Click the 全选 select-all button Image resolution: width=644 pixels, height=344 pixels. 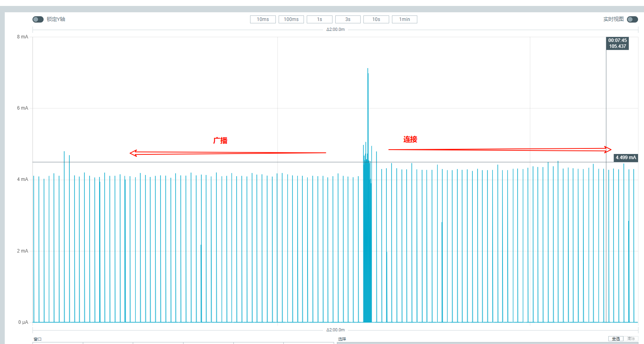point(615,339)
